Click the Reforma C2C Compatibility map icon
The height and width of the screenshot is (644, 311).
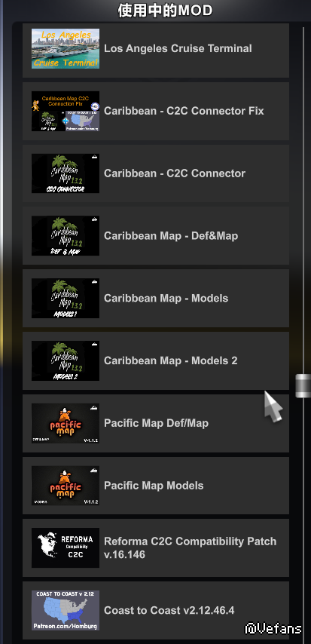(66, 548)
